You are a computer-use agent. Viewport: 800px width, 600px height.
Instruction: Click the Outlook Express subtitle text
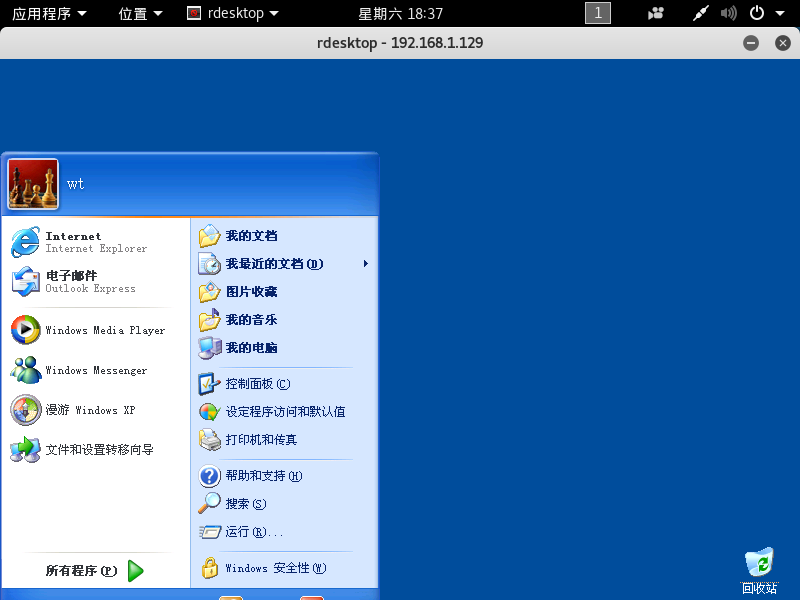pos(90,289)
